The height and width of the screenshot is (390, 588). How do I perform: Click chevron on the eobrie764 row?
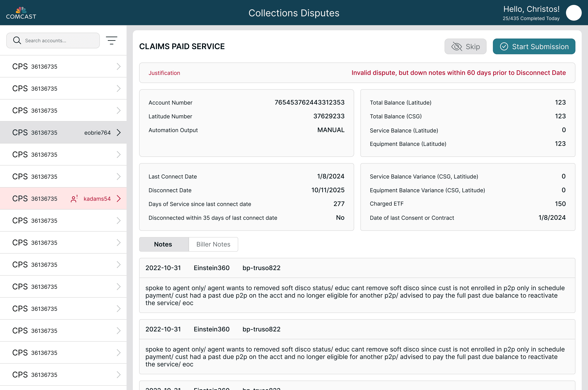coord(119,133)
